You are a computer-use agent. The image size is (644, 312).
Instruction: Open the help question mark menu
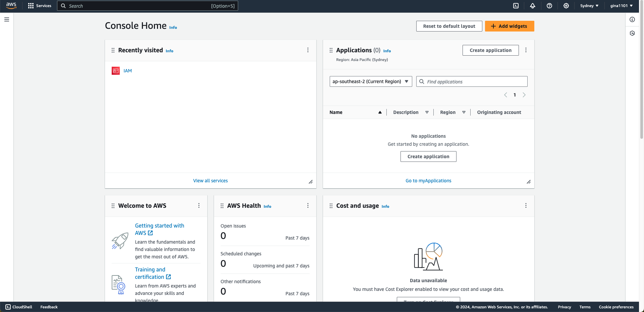549,6
